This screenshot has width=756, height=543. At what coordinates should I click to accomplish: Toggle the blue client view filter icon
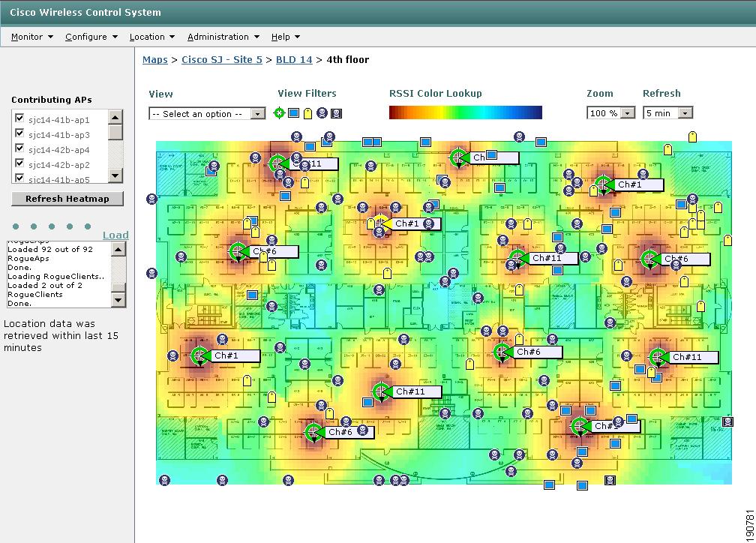tap(293, 112)
